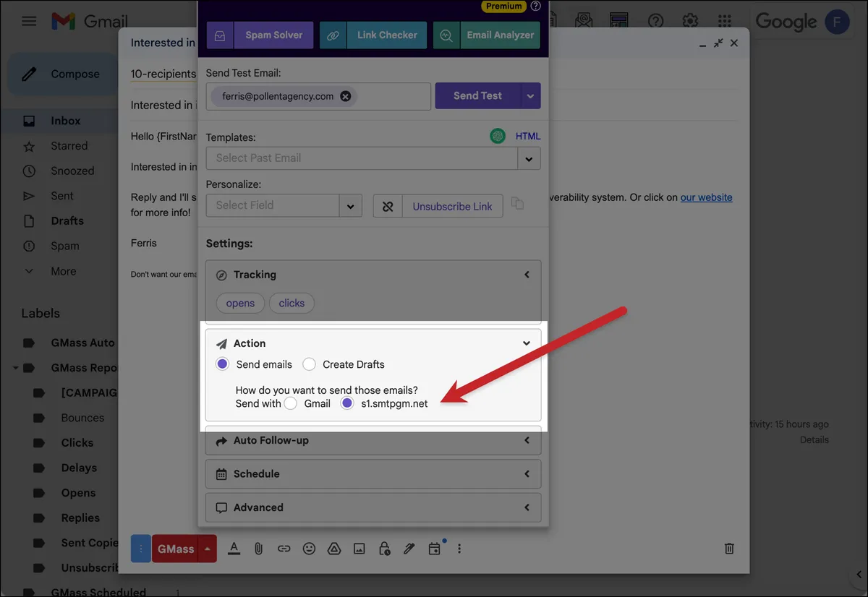Insert link icon in compose toolbar
This screenshot has width=868, height=597.
[284, 549]
